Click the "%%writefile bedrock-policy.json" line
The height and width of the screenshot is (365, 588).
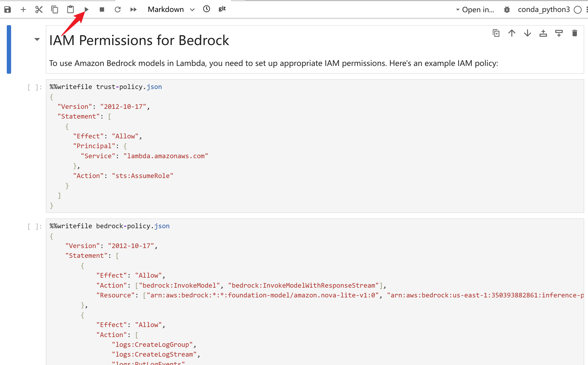[x=110, y=226]
